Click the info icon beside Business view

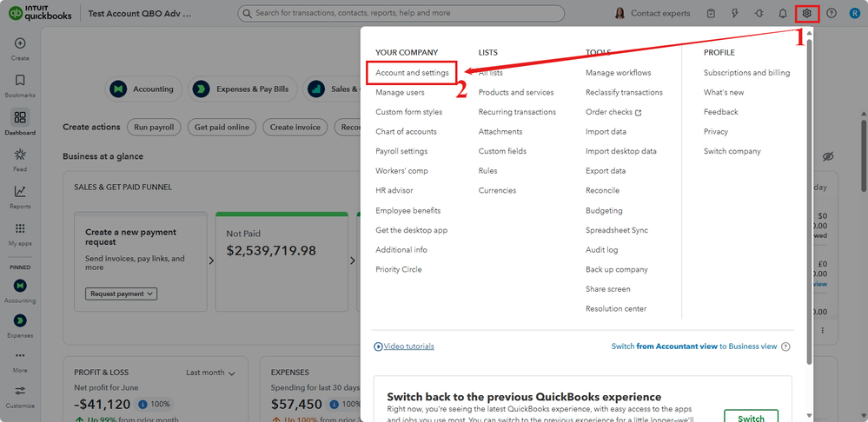(x=785, y=346)
